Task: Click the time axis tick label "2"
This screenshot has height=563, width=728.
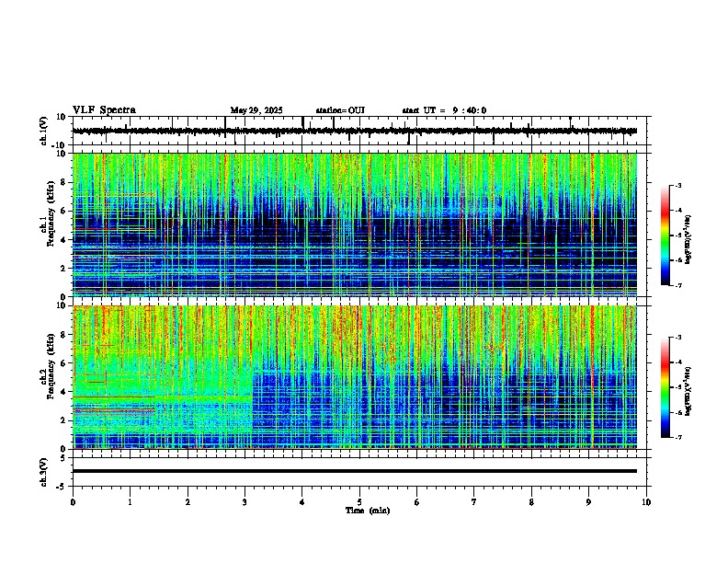Action: pos(188,502)
